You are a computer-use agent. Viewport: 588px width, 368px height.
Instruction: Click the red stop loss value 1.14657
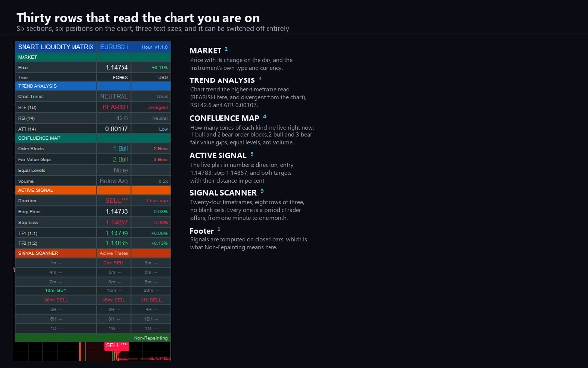117,222
